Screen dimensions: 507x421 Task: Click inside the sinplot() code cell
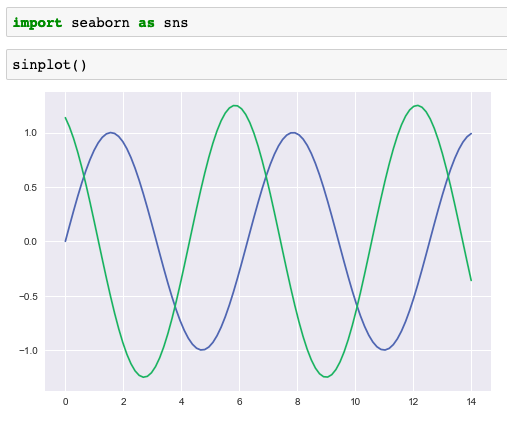[x=257, y=65]
